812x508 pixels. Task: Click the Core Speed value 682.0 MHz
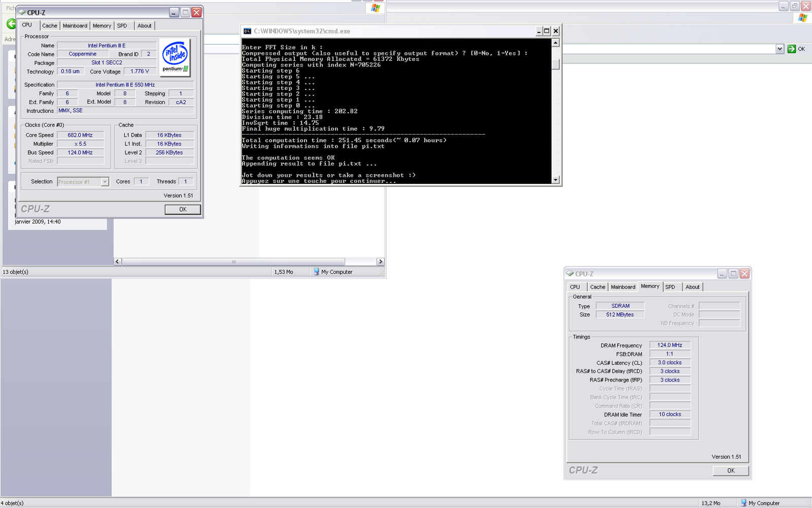(80, 135)
